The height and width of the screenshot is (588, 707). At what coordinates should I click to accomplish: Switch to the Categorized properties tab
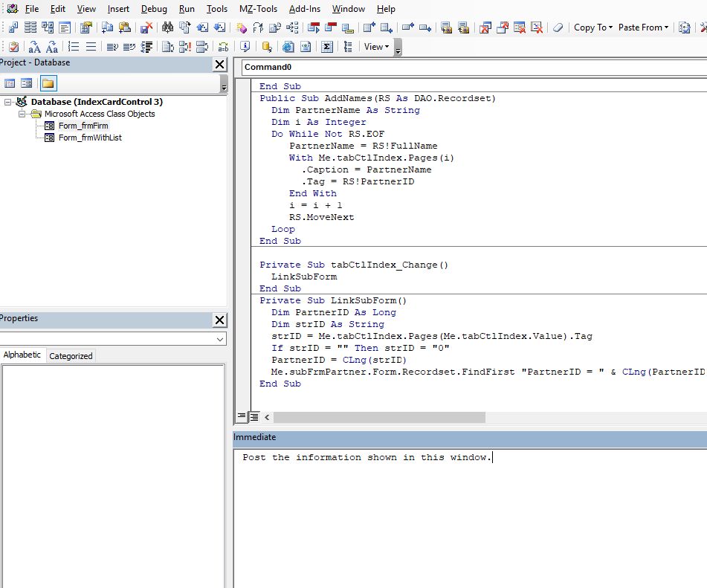[71, 356]
